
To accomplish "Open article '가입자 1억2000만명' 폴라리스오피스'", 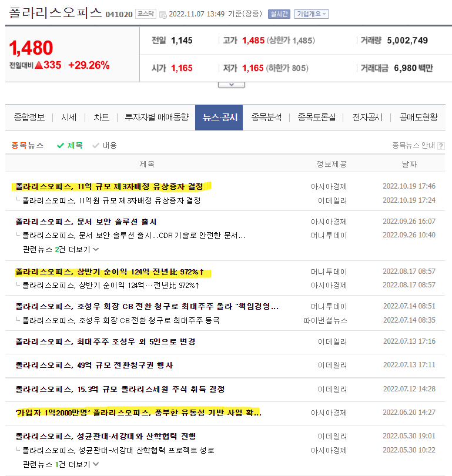I will pyautogui.click(x=139, y=413).
